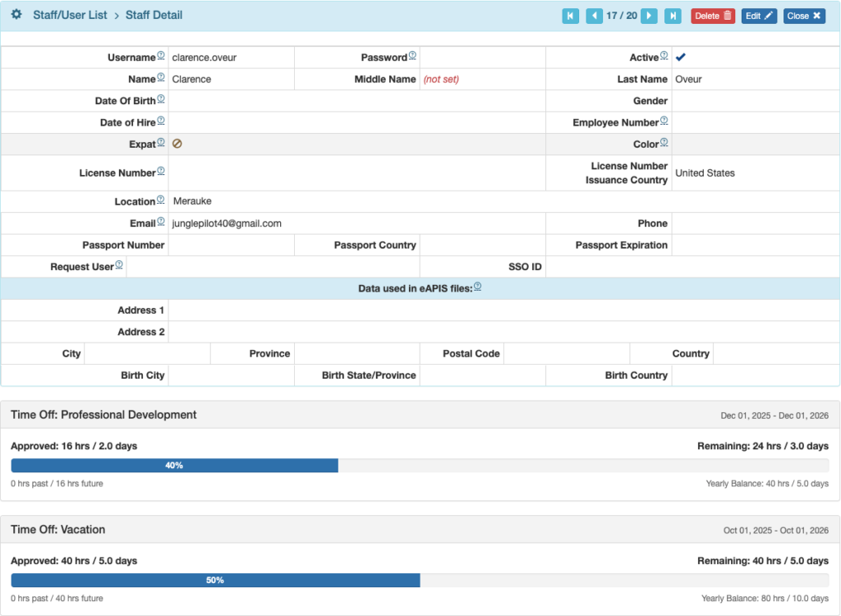This screenshot has width=841, height=616.
Task: Delete this staff record
Action: pos(713,16)
